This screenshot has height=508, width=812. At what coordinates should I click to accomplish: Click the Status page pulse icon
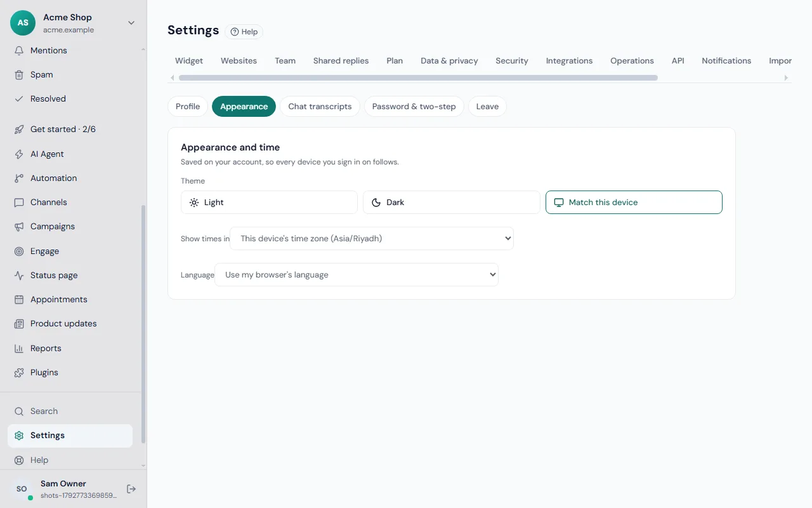tap(19, 275)
